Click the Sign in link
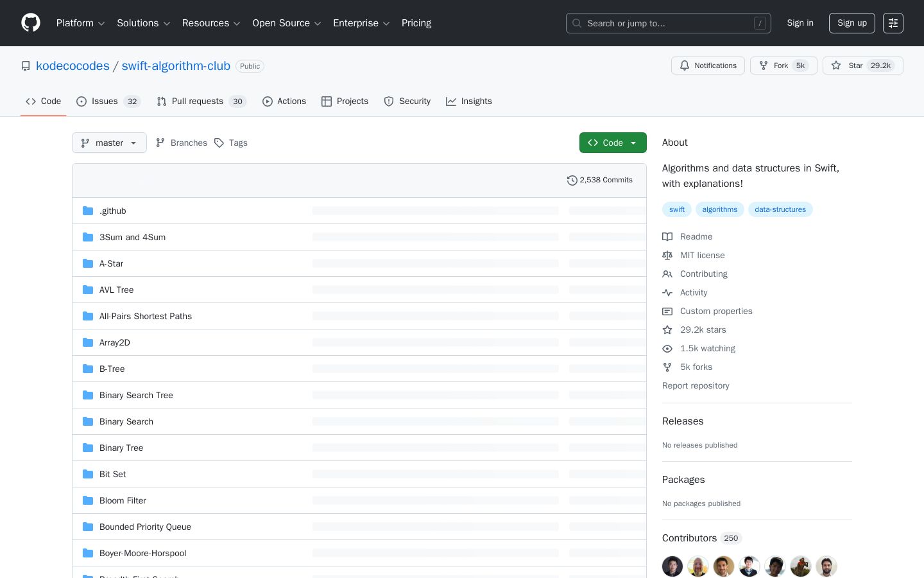Screen dimensions: 924x578 pyautogui.click(x=800, y=23)
